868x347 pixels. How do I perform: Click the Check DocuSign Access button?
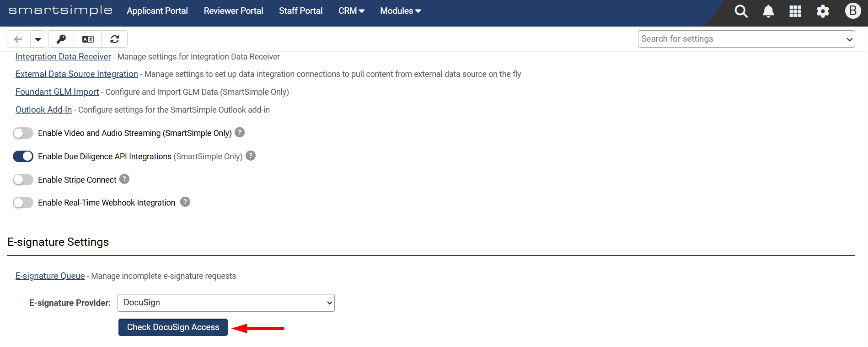(x=173, y=327)
